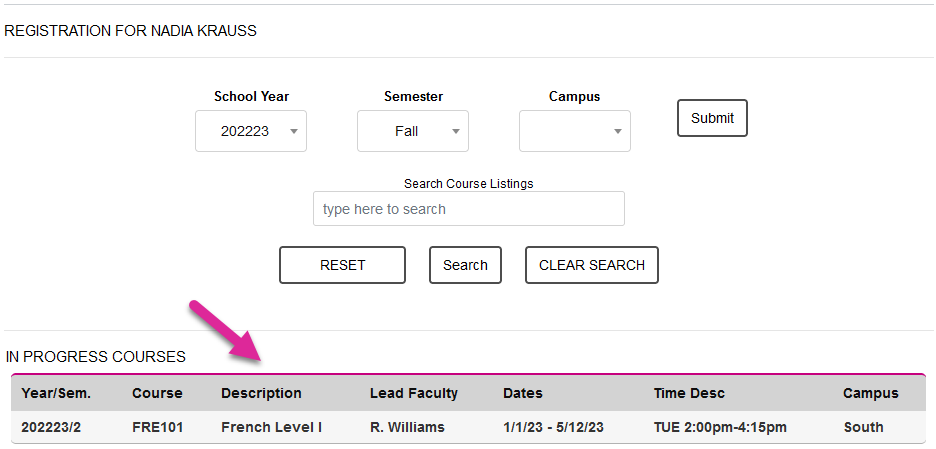Select the Dates column header
This screenshot has height=449, width=936.
pos(523,393)
